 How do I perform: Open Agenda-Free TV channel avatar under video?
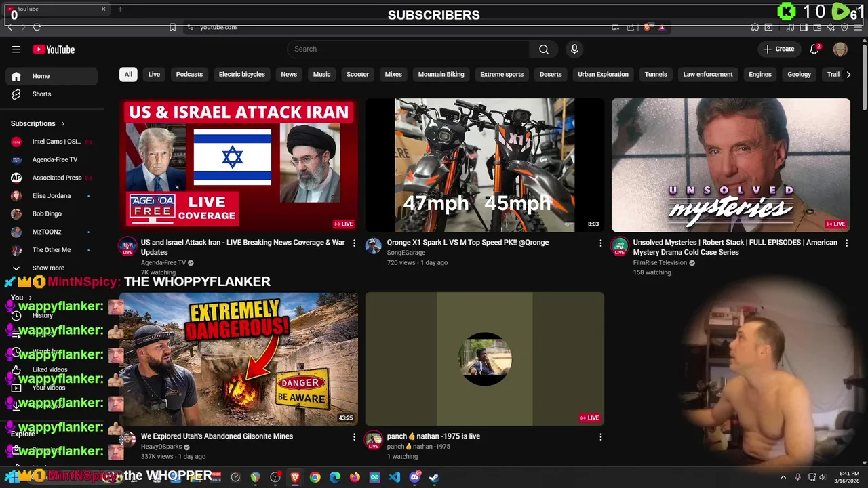[127, 246]
